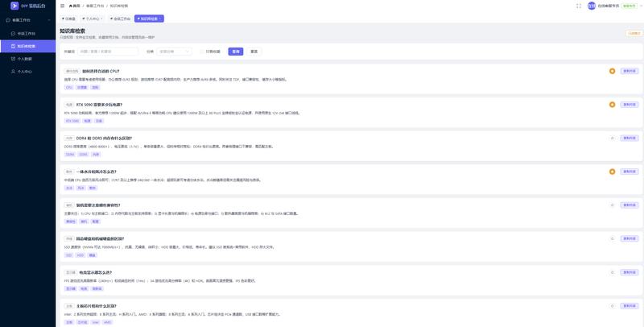The width and height of the screenshot is (644, 327).
Task: Collapse the 客服工作台 sidebar group
Action: click(x=27, y=19)
